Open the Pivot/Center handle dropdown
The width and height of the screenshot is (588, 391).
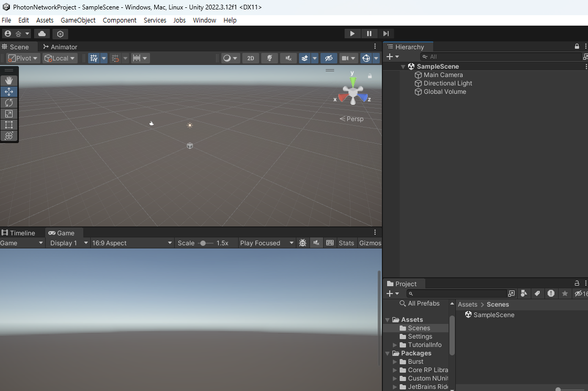23,58
